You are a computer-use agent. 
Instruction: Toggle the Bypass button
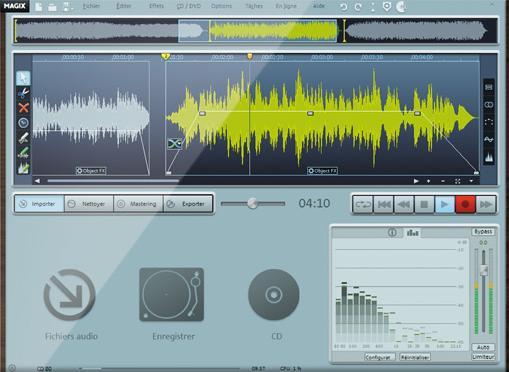pyautogui.click(x=483, y=231)
